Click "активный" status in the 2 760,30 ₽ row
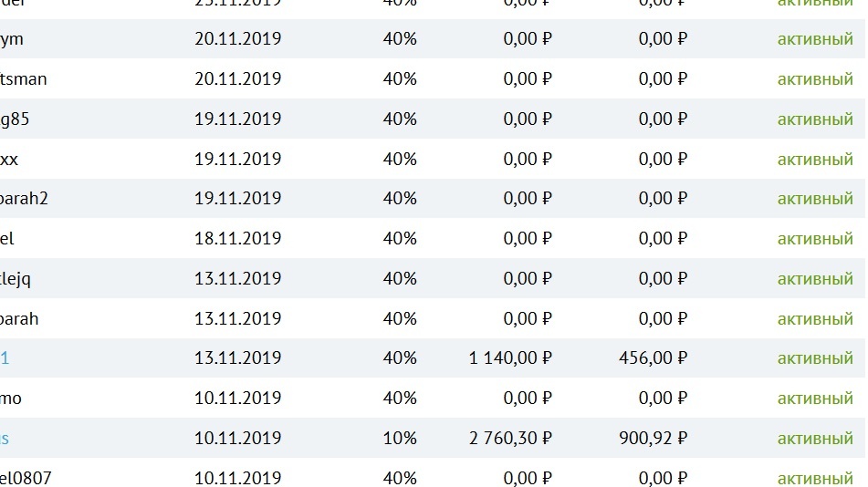This screenshot has width=868, height=487. click(x=815, y=439)
